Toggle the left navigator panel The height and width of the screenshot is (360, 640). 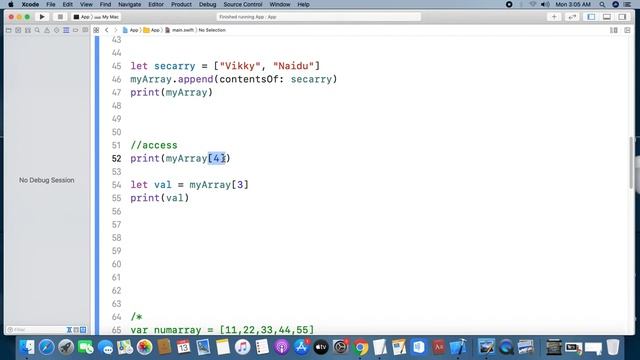[x=591, y=17]
